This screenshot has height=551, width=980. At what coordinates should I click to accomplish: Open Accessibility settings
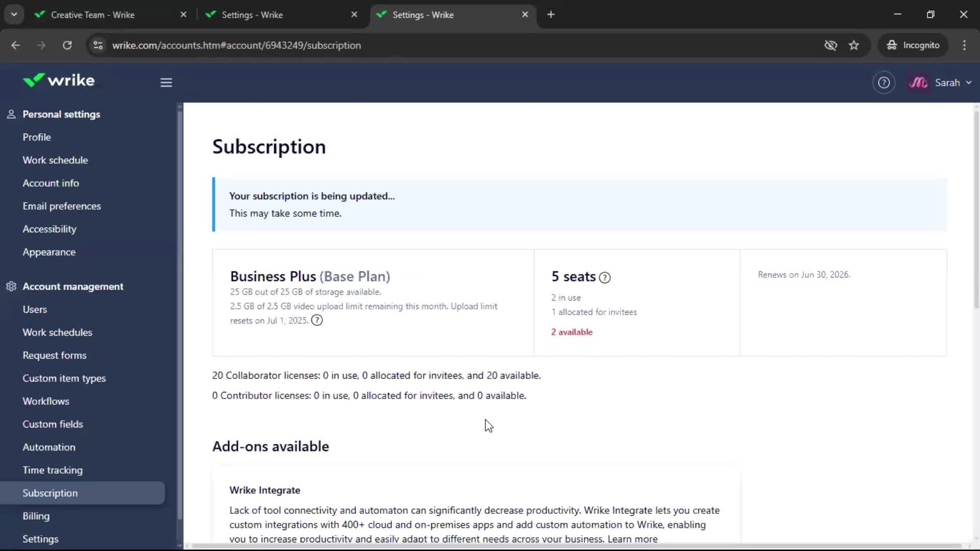(50, 229)
